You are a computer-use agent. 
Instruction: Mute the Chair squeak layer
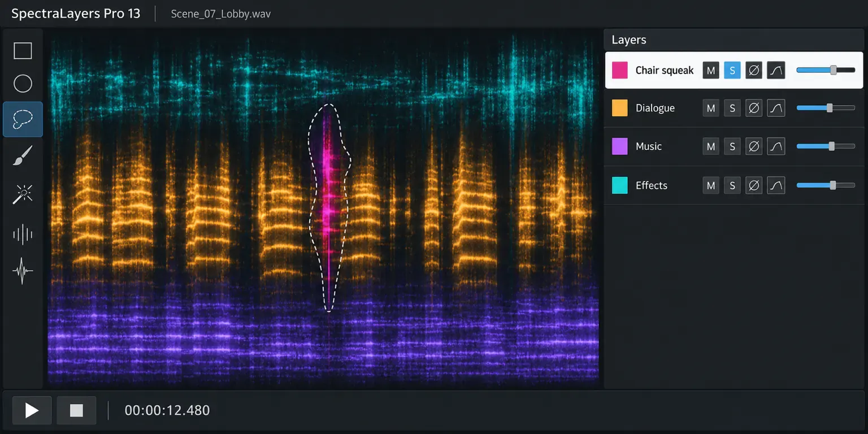point(711,70)
